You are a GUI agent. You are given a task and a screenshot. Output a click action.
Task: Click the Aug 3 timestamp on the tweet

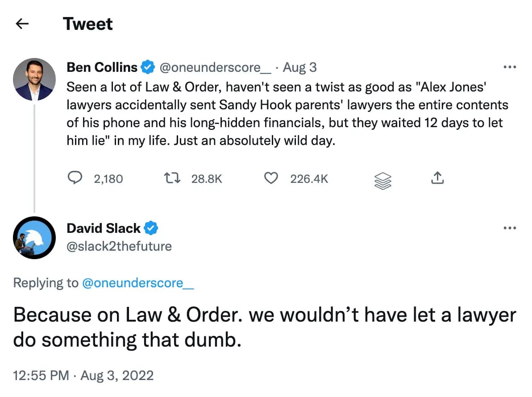pyautogui.click(x=299, y=67)
